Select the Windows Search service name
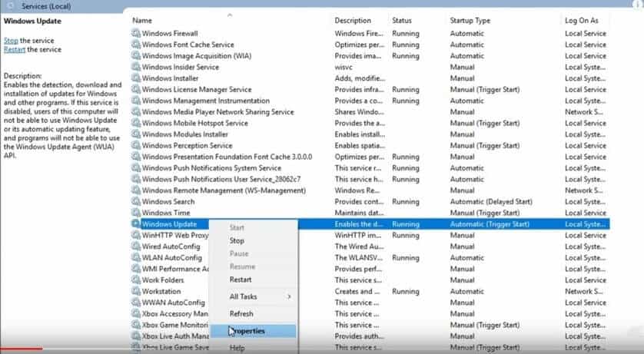This screenshot has height=354, width=644. coord(168,201)
